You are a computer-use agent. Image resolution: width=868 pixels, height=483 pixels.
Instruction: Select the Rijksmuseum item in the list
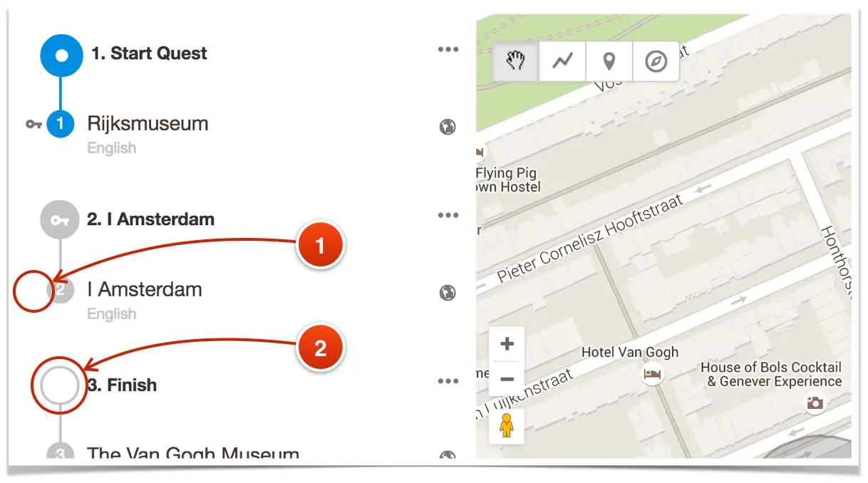[148, 124]
